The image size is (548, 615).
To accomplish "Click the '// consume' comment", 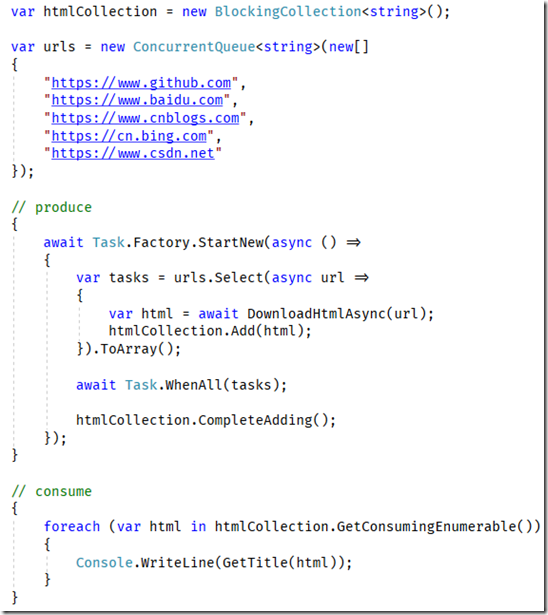I will pyautogui.click(x=51, y=491).
